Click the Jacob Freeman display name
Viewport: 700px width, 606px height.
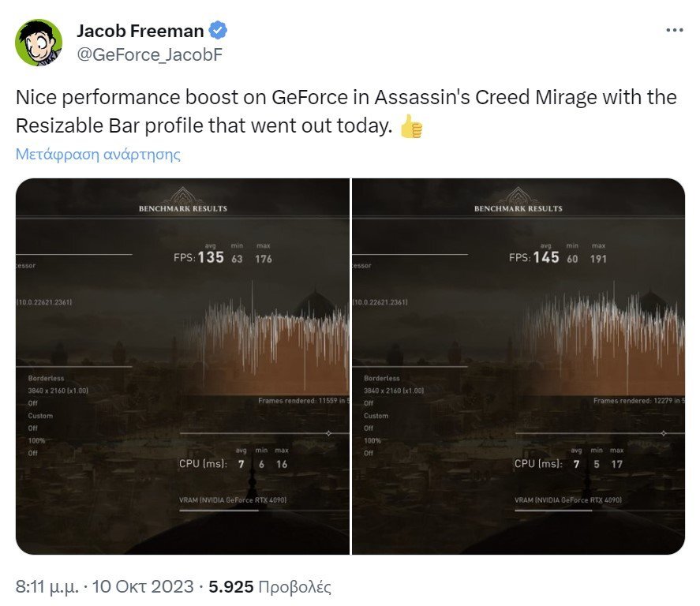140,31
